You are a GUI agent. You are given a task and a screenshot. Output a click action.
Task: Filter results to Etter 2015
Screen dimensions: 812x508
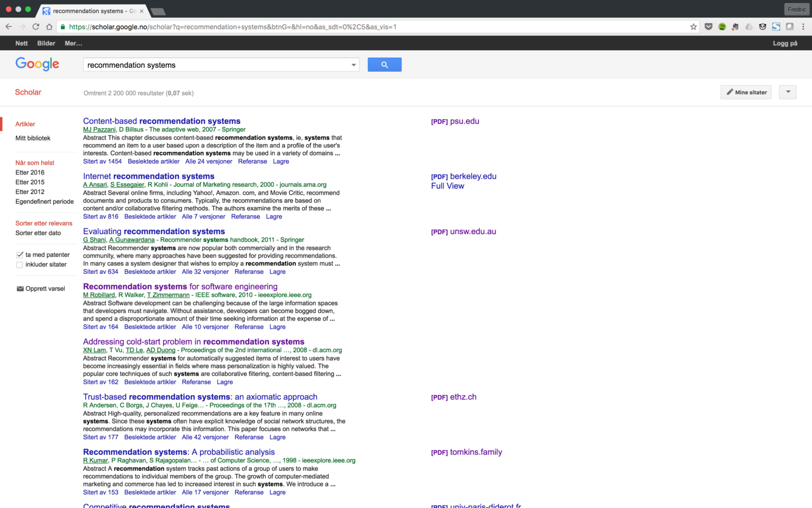click(30, 182)
